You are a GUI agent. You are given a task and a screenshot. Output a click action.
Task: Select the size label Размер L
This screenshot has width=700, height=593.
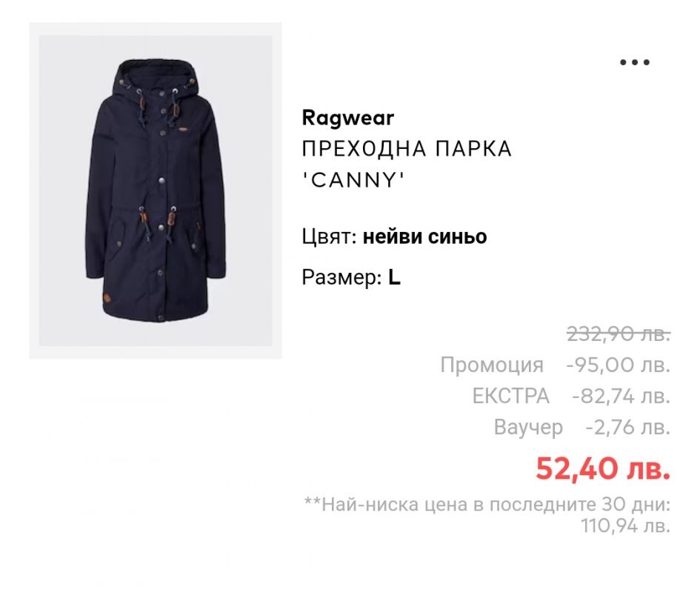pos(351,277)
